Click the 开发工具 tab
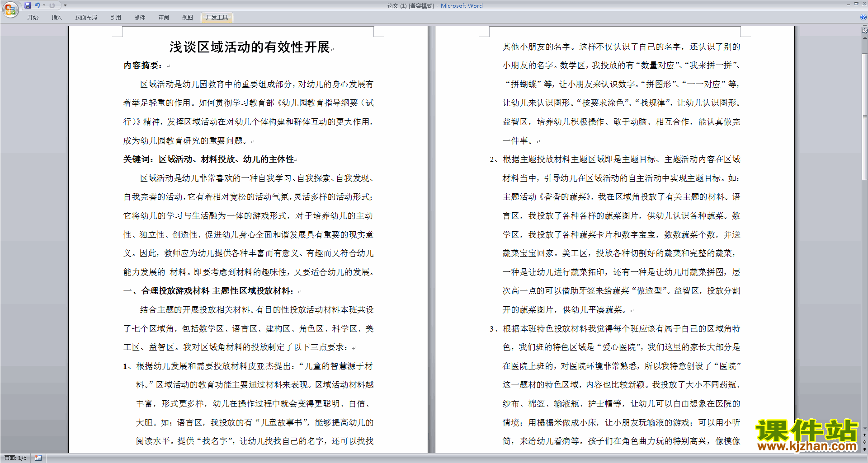This screenshot has height=463, width=868. pos(217,18)
